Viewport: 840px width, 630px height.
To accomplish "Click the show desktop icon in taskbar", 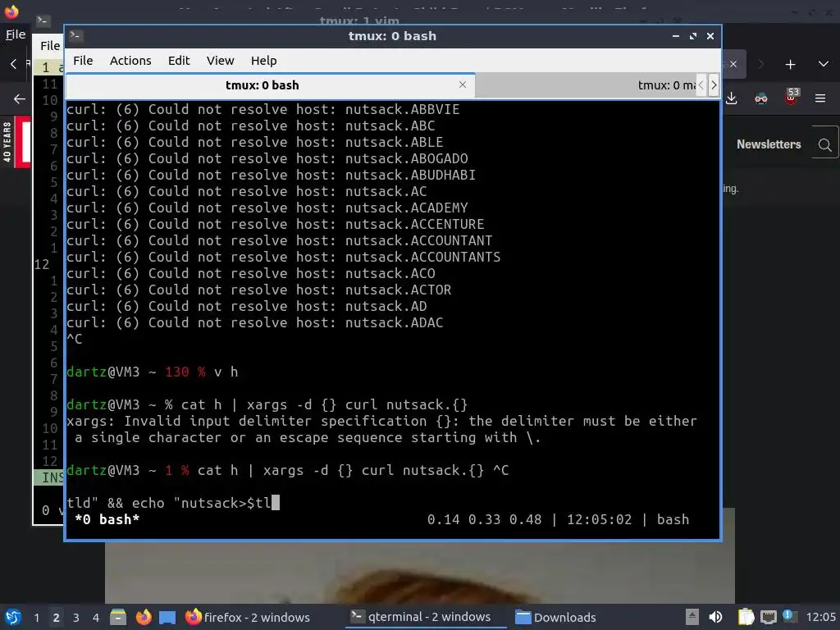I will (x=167, y=617).
